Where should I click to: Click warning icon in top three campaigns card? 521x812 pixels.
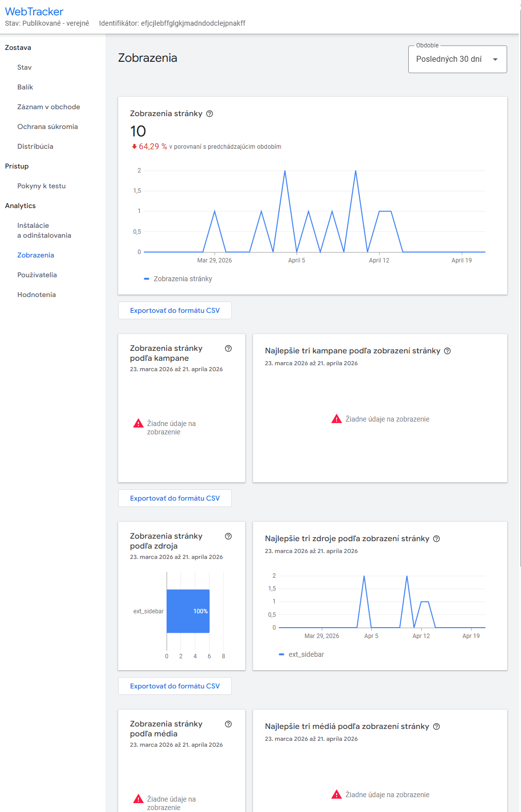(337, 419)
